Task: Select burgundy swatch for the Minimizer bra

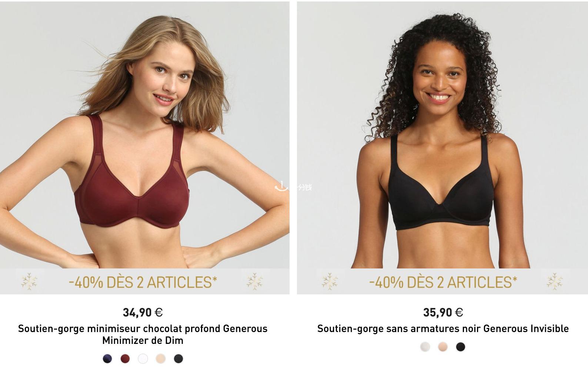Action: click(x=125, y=358)
